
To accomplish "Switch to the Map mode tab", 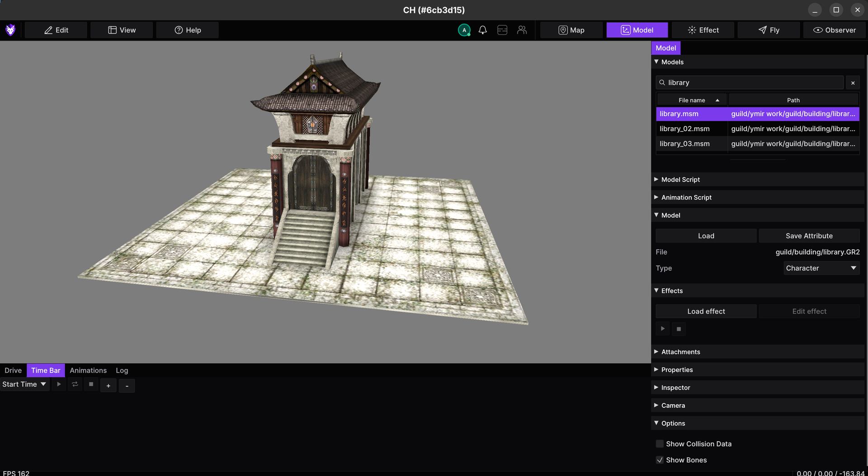I will point(571,30).
